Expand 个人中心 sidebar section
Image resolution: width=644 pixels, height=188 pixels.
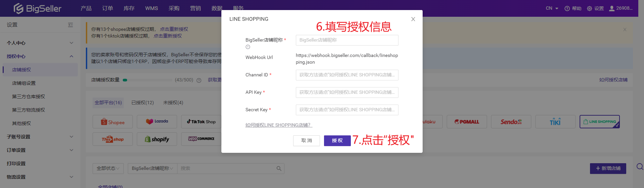[71, 43]
